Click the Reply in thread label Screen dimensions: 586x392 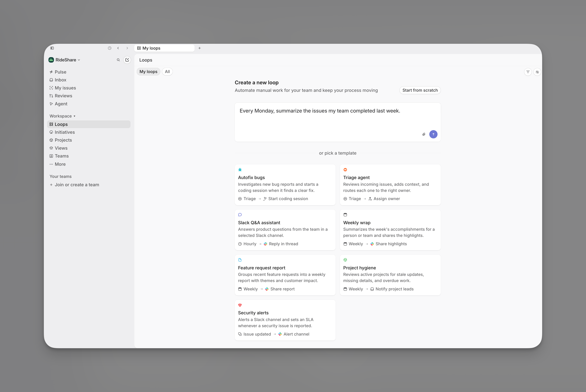283,244
